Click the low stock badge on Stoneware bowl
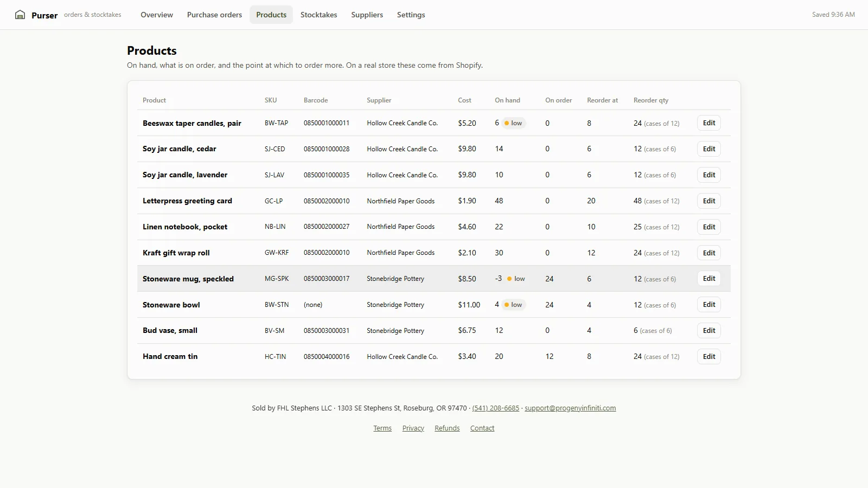Viewport: 868px width, 488px height. click(513, 305)
